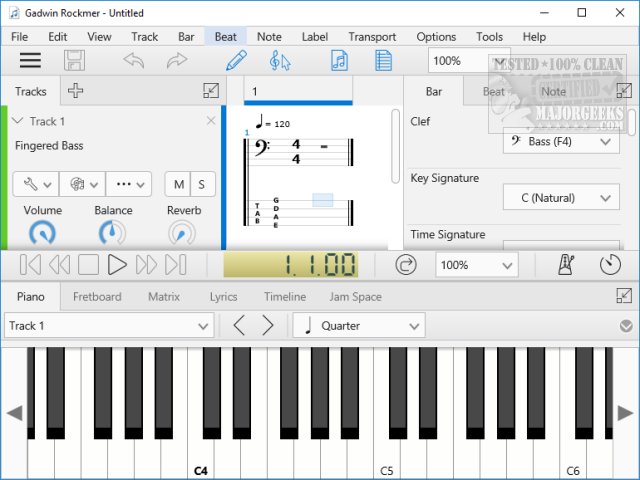Open the Edit menu

58,37
